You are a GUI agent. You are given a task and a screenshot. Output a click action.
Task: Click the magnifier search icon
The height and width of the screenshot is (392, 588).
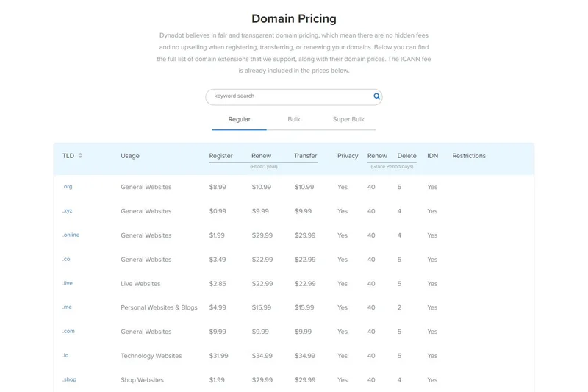376,96
